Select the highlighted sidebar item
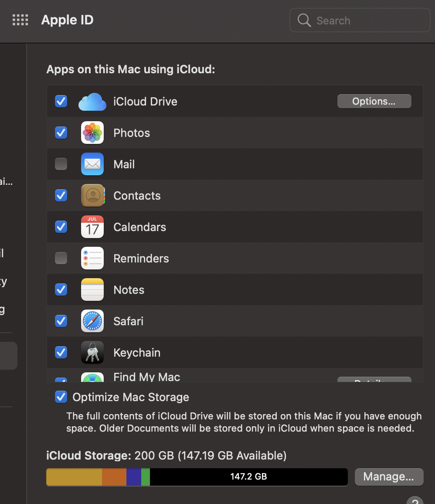 (9, 355)
